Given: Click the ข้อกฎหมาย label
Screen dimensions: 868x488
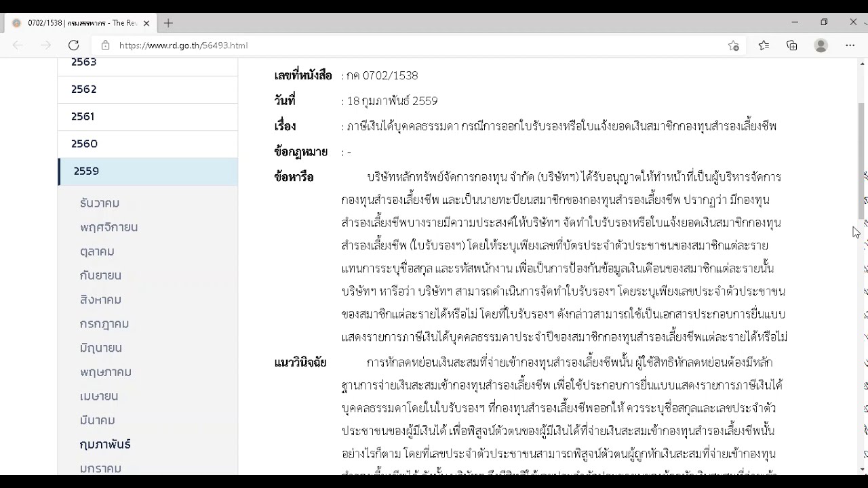Looking at the screenshot, I should (x=301, y=152).
